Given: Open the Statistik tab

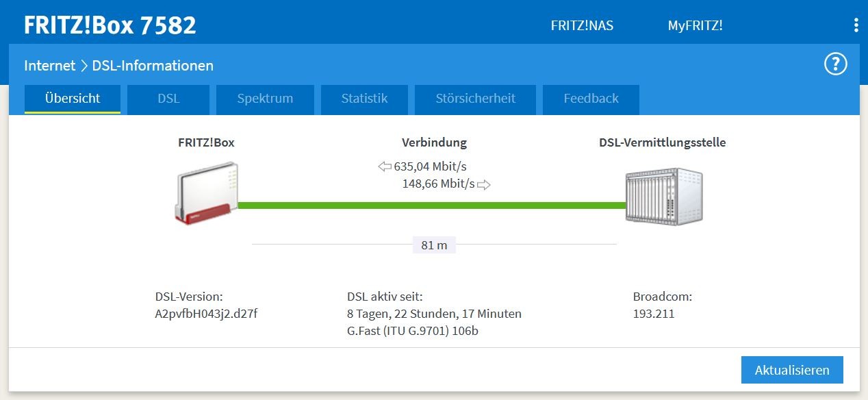Looking at the screenshot, I should pyautogui.click(x=364, y=99).
